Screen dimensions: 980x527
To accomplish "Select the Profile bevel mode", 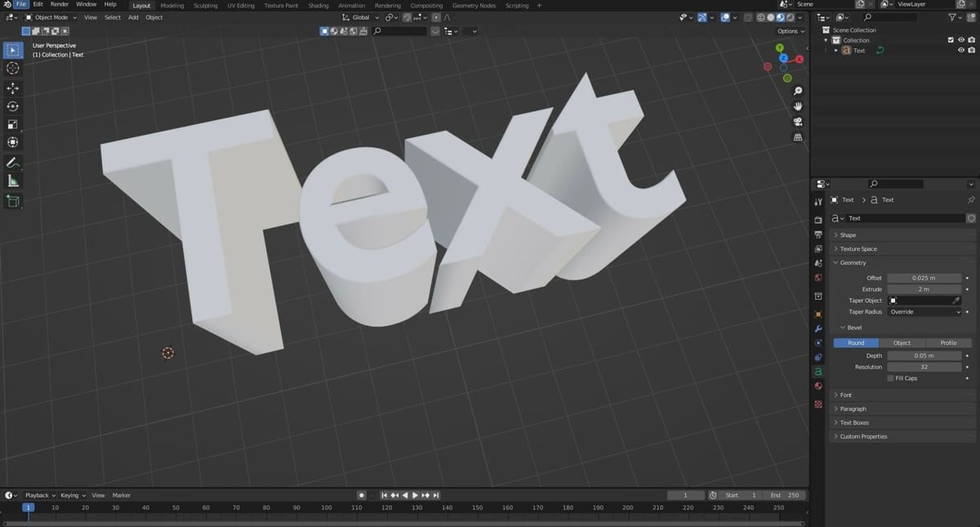I will 948,342.
